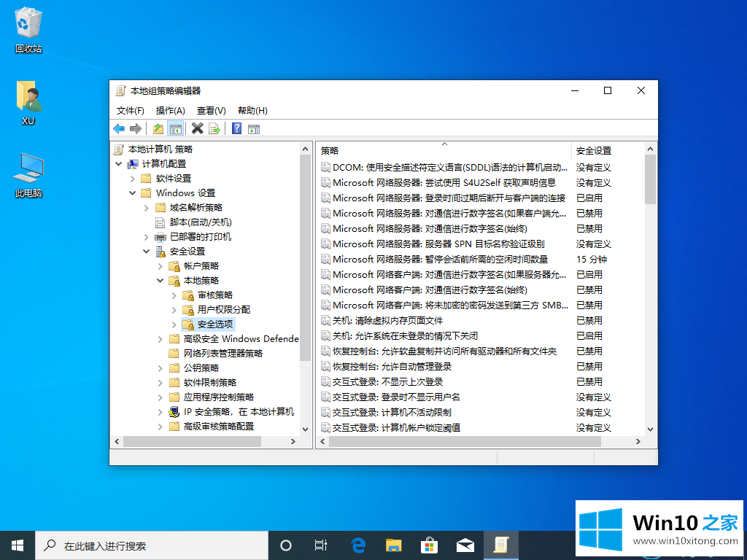Viewport: 747px width, 560px height.
Task: Click the 计算机配置 computer icon
Action: pyautogui.click(x=133, y=164)
